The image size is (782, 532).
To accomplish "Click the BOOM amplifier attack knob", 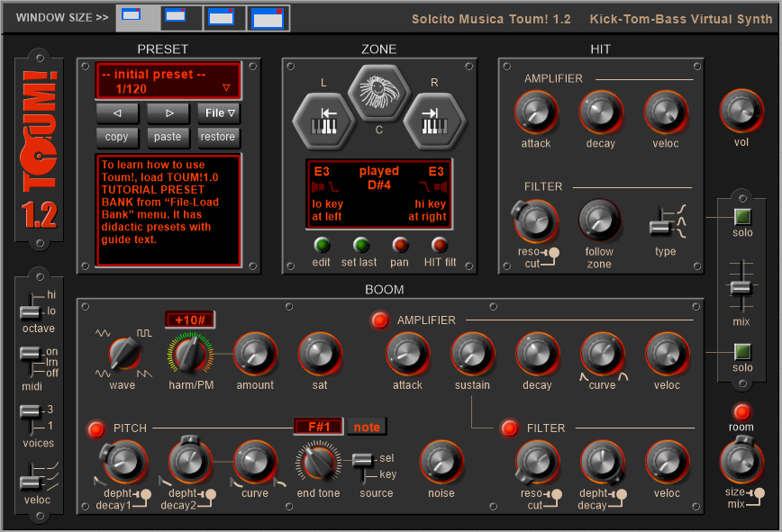I will [407, 354].
